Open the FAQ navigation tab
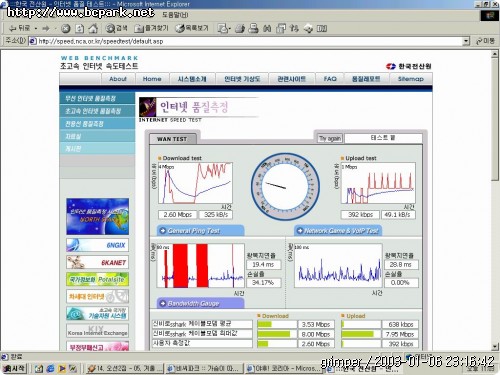The image size is (500, 375). coord(330,79)
